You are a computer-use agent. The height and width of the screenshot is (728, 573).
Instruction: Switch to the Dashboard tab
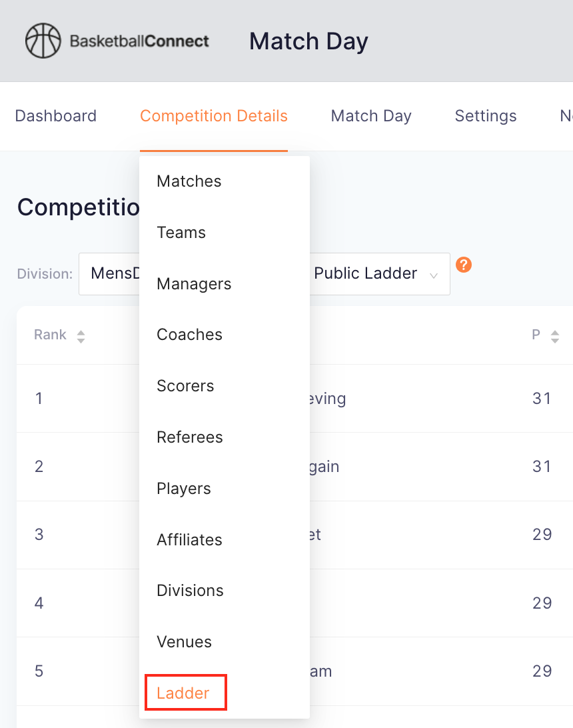click(56, 116)
